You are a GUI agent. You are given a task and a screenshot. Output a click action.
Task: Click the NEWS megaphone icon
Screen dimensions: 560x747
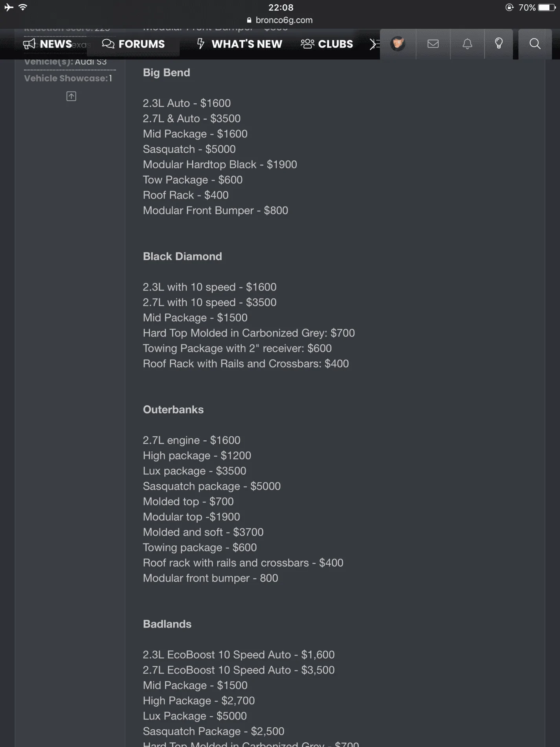pos(29,44)
